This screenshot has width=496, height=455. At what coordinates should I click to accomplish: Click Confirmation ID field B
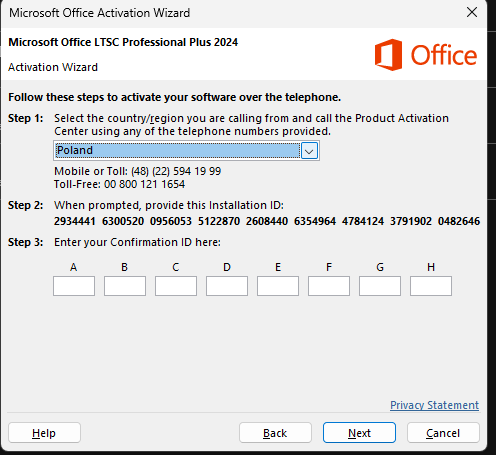[125, 286]
